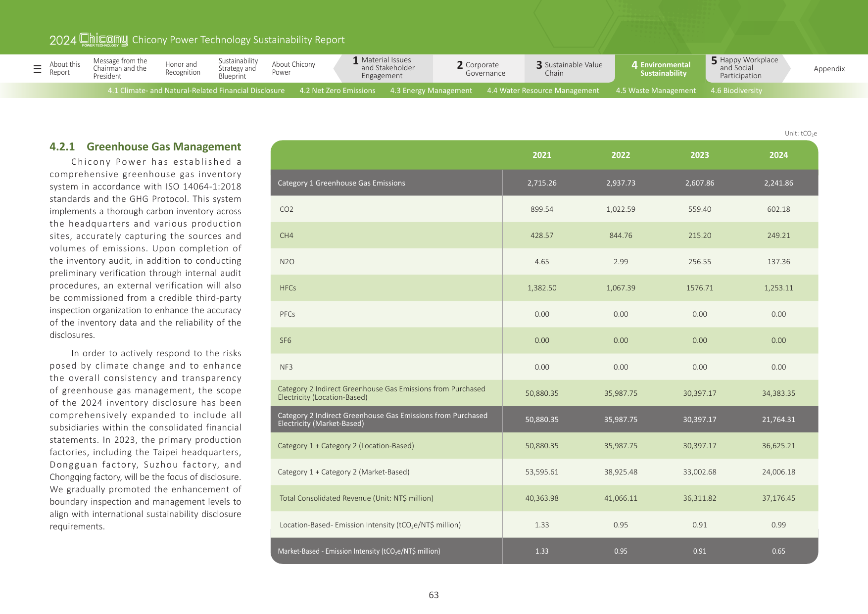Click the 2024 column header
This screenshot has height=614, width=868.
click(x=778, y=155)
